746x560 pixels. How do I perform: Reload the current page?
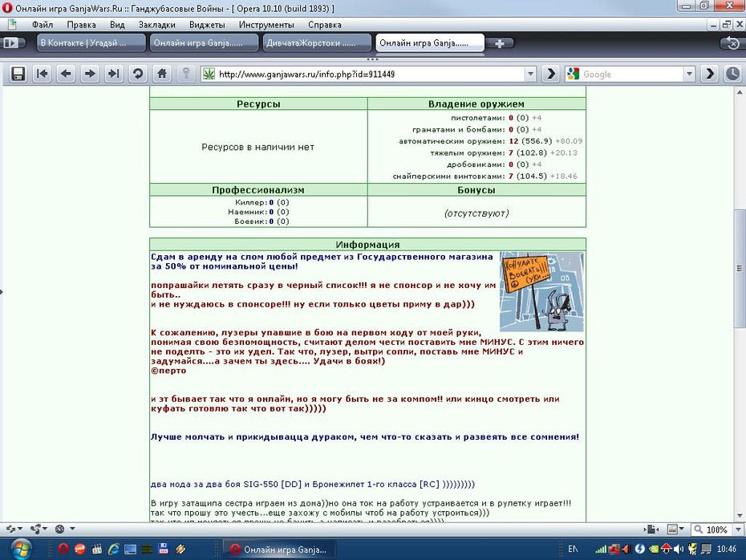click(x=138, y=74)
